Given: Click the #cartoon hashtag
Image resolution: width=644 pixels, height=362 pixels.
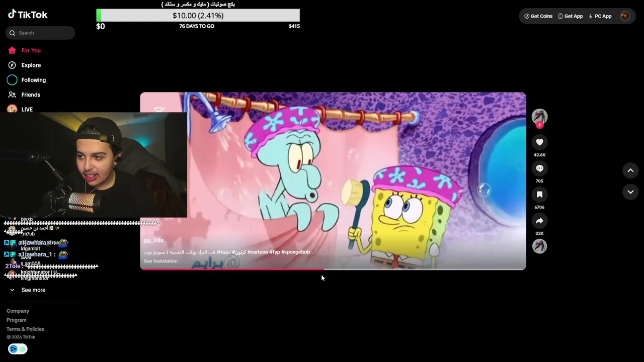Looking at the screenshot, I should (x=258, y=252).
